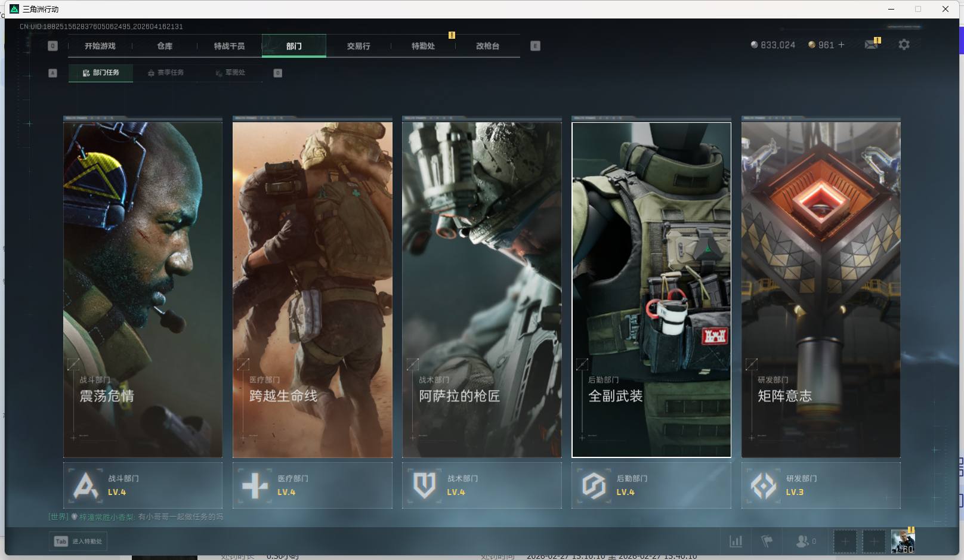This screenshot has width=964, height=560.
Task: Open the statistics bar chart icon
Action: [736, 542]
